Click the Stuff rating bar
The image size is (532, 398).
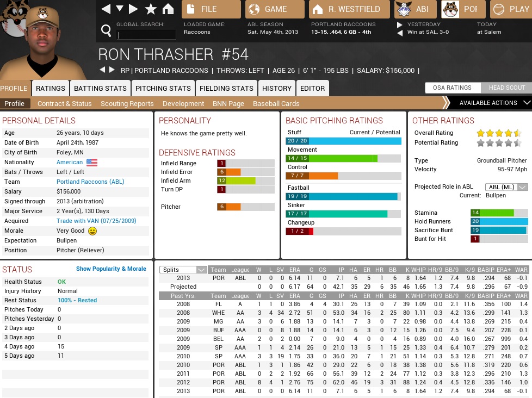coord(343,141)
